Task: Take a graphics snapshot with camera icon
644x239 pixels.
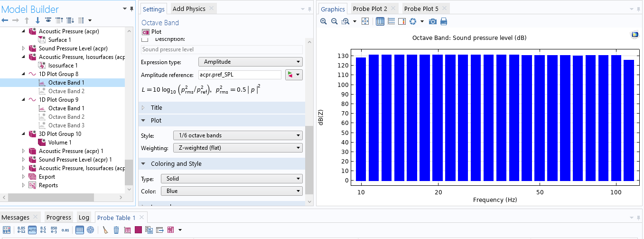Action: pyautogui.click(x=432, y=21)
